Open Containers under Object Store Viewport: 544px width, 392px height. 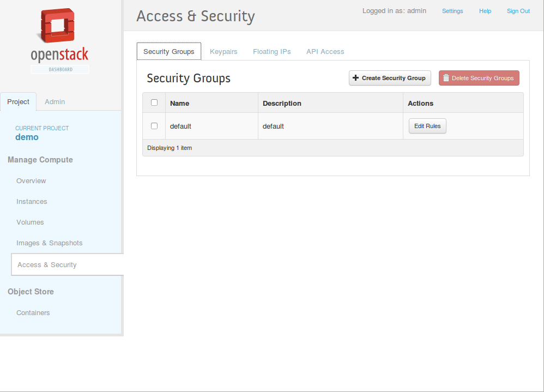(33, 313)
